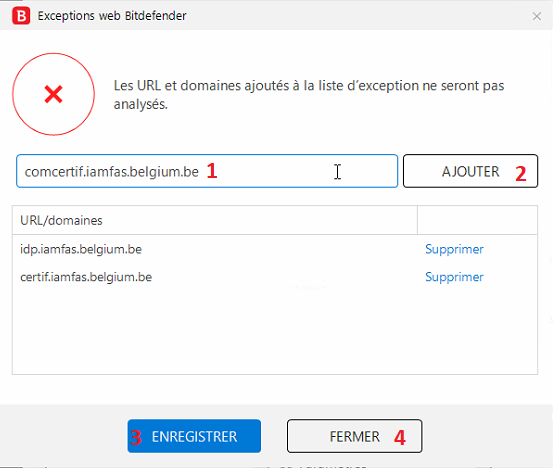Click the red number 4 annotation
Image resolution: width=553 pixels, height=468 pixels.
click(400, 437)
